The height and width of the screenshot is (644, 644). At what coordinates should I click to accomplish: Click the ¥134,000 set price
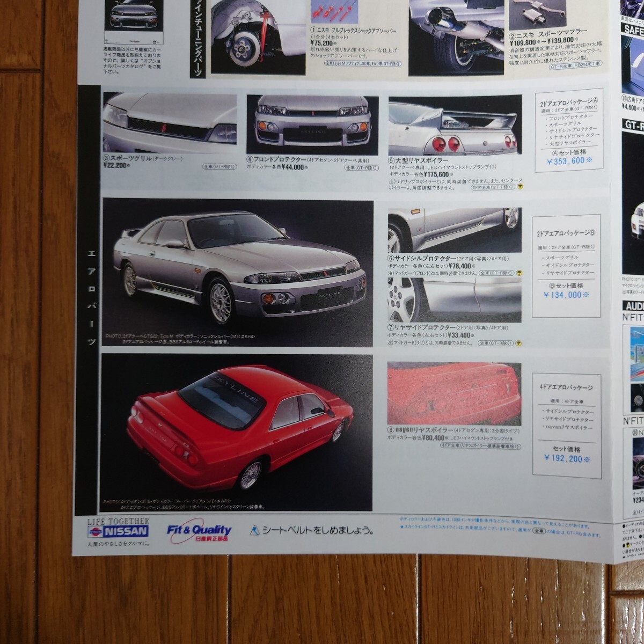(x=566, y=295)
